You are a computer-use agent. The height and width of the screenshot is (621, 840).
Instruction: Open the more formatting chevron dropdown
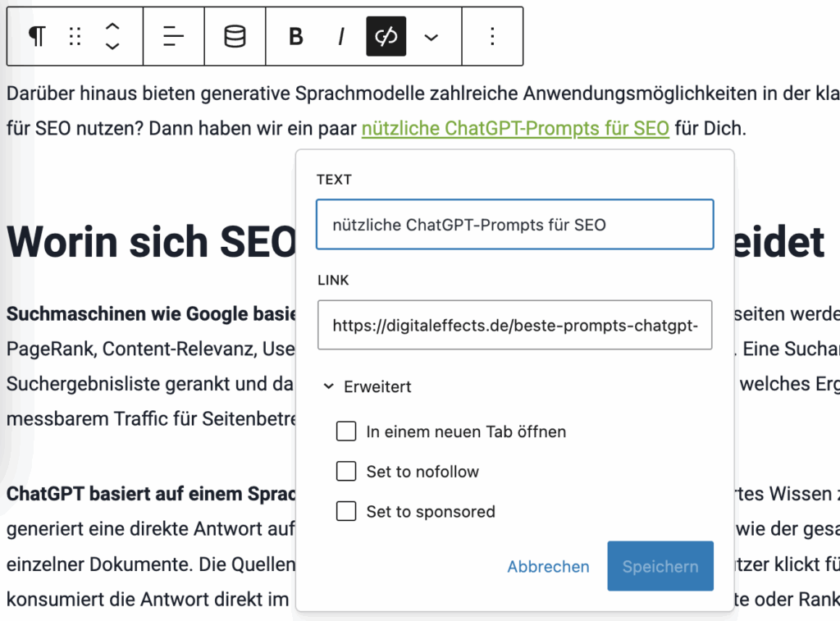tap(431, 37)
